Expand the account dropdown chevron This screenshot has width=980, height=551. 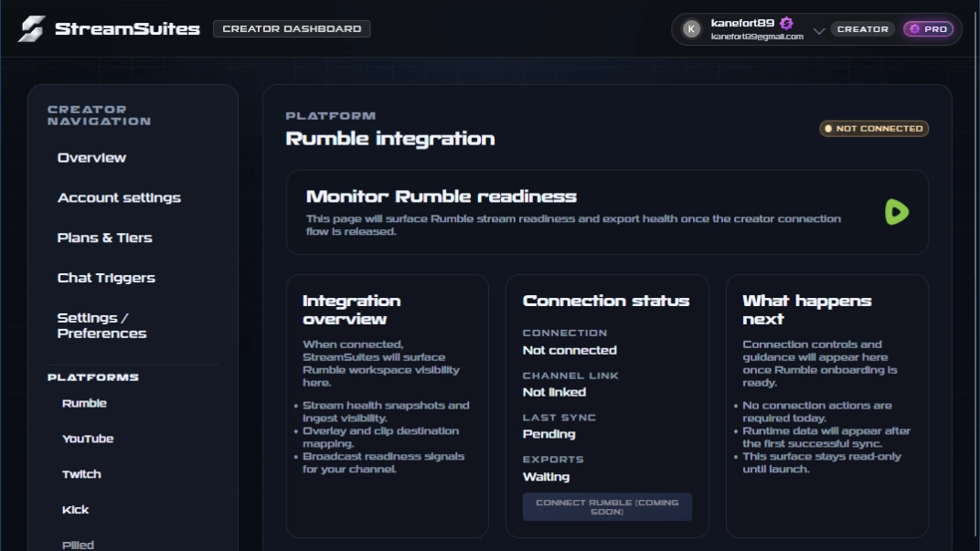point(818,30)
